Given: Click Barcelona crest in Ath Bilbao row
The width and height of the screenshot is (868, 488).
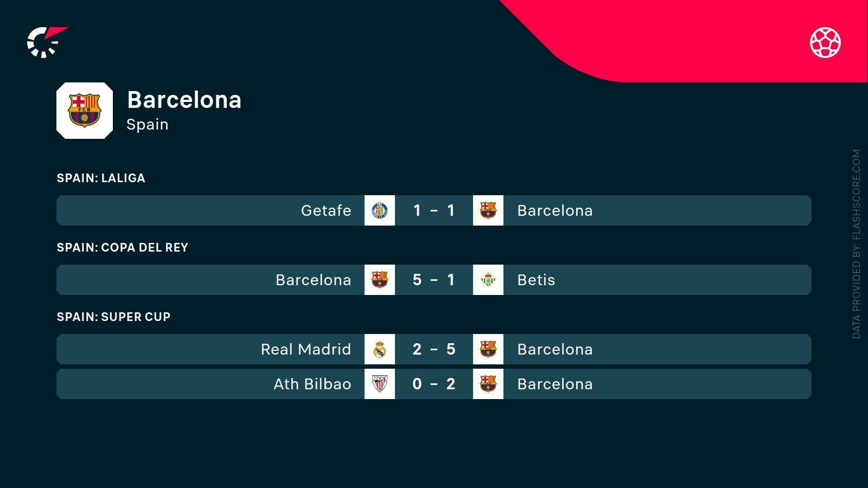Looking at the screenshot, I should (488, 384).
